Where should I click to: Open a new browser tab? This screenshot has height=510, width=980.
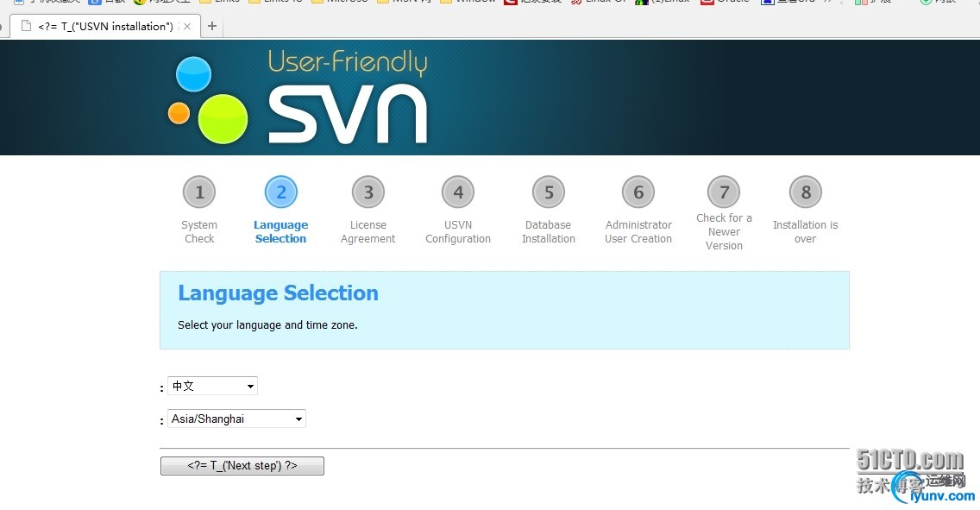[x=212, y=26]
